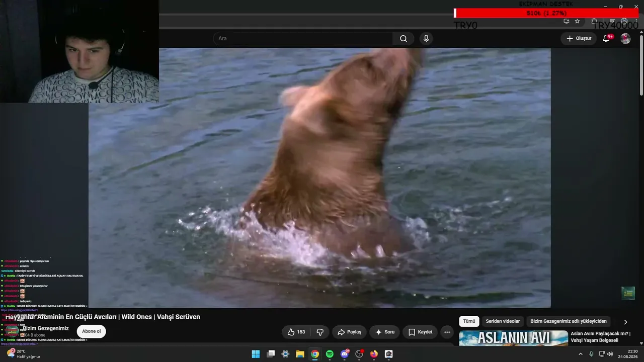
Task: Bookmark this page with the star icon
Action: pos(577,21)
